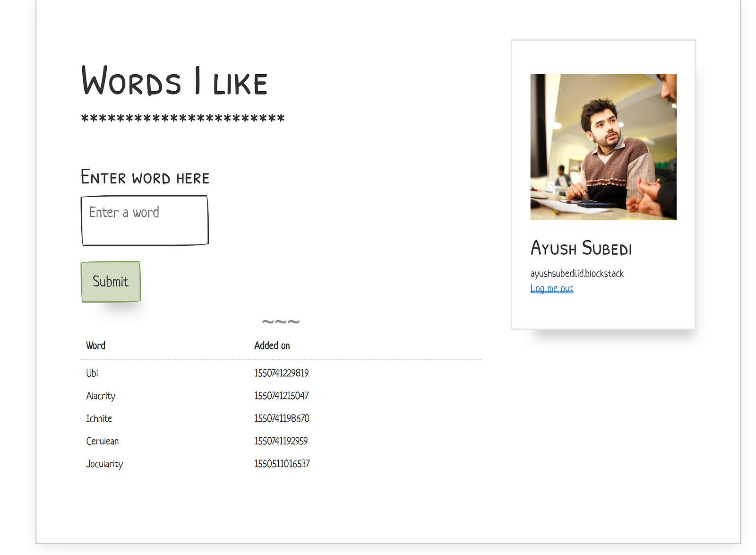Select the word Ubi in the table

coord(92,373)
